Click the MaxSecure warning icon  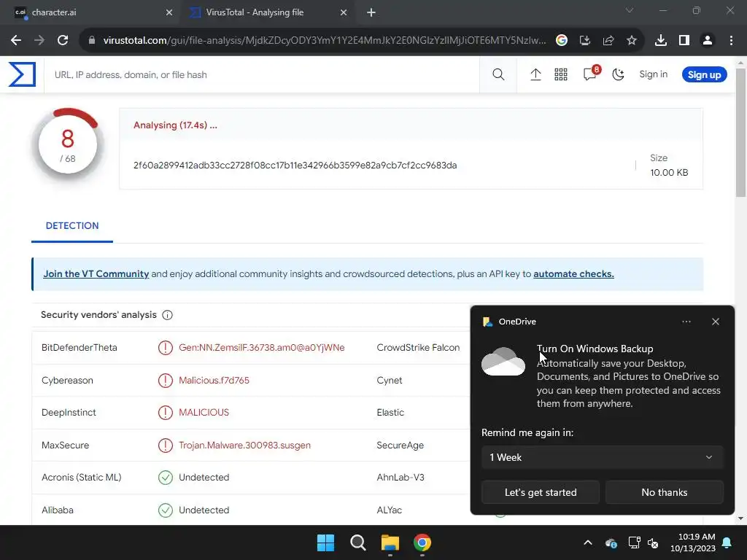pyautogui.click(x=166, y=446)
